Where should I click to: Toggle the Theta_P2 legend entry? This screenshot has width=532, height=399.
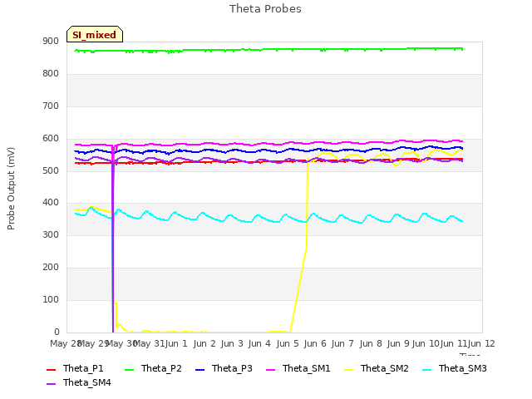(153, 368)
